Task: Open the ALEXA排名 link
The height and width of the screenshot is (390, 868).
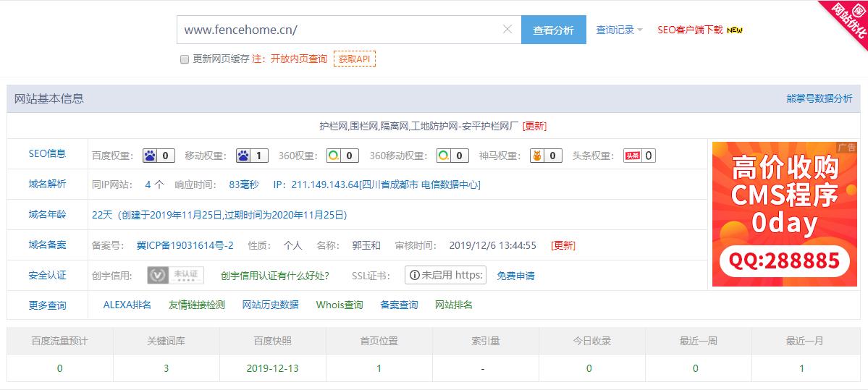Action: click(x=127, y=305)
